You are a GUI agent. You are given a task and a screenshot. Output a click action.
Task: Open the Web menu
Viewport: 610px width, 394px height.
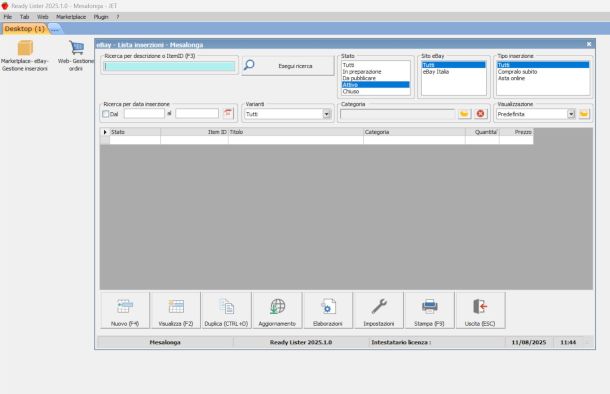[42, 17]
